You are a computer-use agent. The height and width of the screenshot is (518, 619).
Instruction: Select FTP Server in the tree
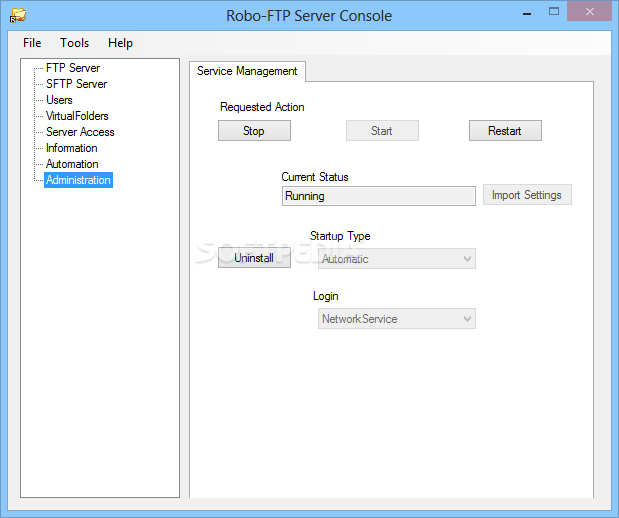pyautogui.click(x=73, y=68)
